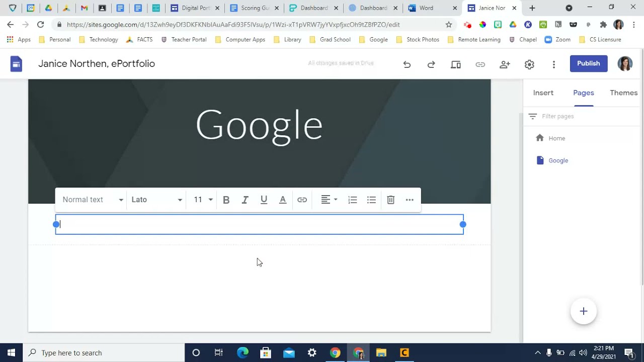Image resolution: width=644 pixels, height=362 pixels.
Task: Open the Apps bookmarks shortcut
Action: [x=19, y=39]
